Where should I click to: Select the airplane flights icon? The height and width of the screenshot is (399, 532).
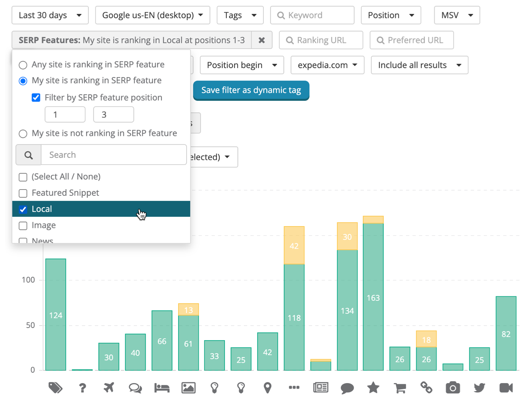coord(109,388)
